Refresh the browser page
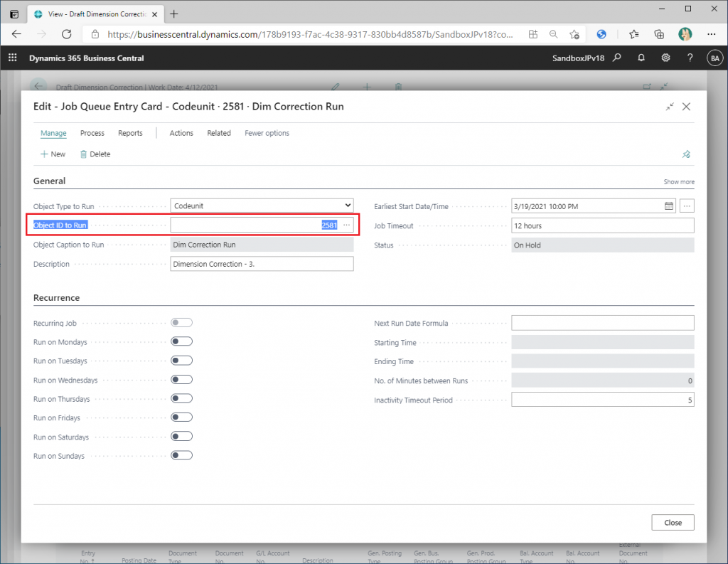The image size is (728, 564). (66, 34)
